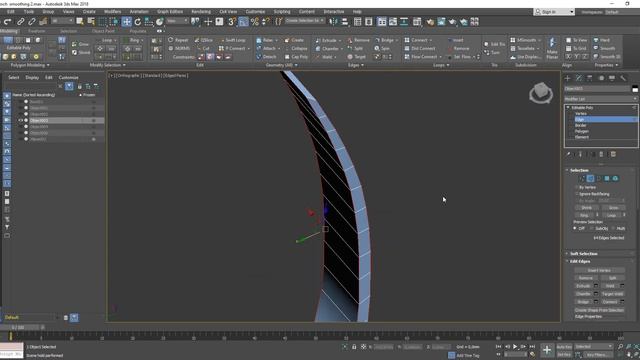Screen dimensions: 640x360
Task: Select the Off preview selection radio
Action: click(575, 228)
